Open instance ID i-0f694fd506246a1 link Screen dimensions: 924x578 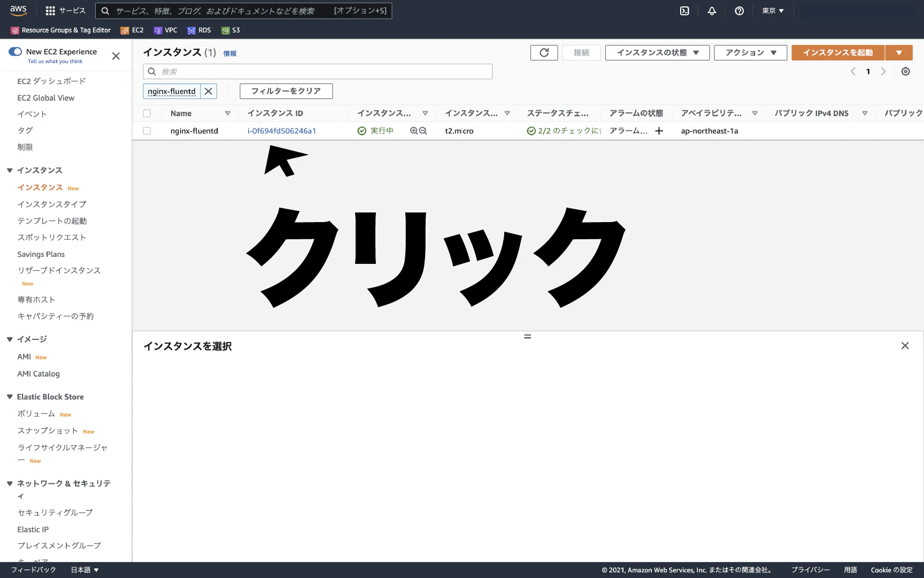(x=281, y=131)
